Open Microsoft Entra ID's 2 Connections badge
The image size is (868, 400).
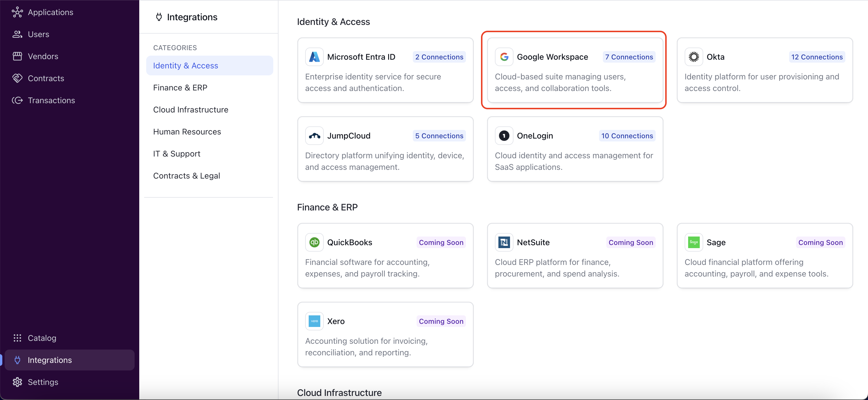coord(439,57)
